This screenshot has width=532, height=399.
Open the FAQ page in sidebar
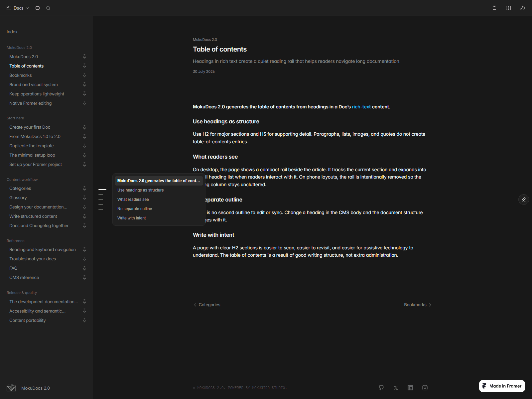[13, 268]
